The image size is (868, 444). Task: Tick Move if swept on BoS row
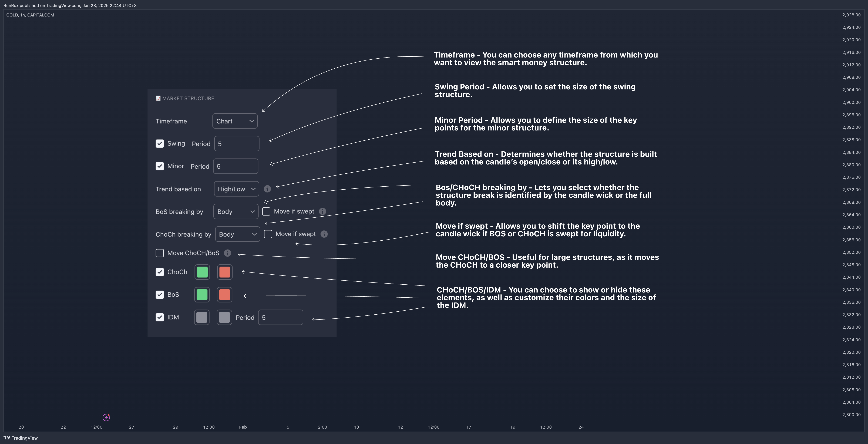(266, 211)
